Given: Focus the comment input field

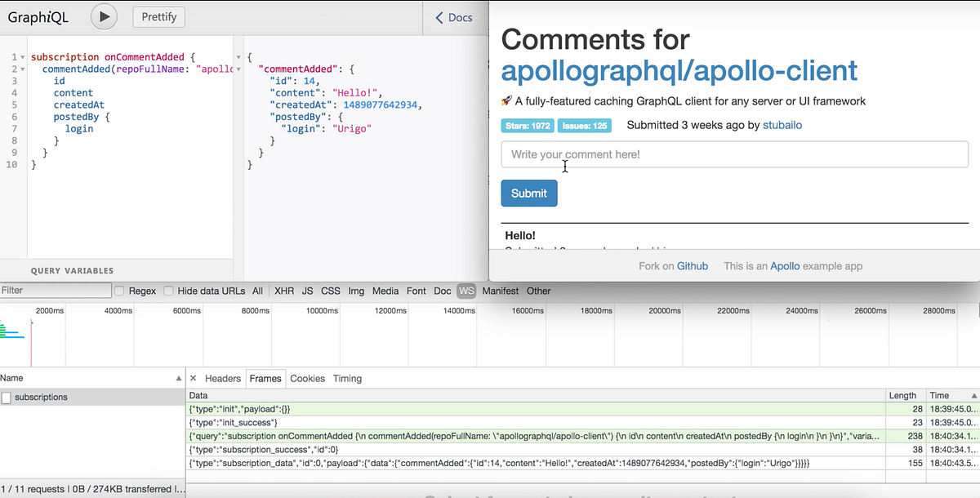Looking at the screenshot, I should [x=734, y=154].
